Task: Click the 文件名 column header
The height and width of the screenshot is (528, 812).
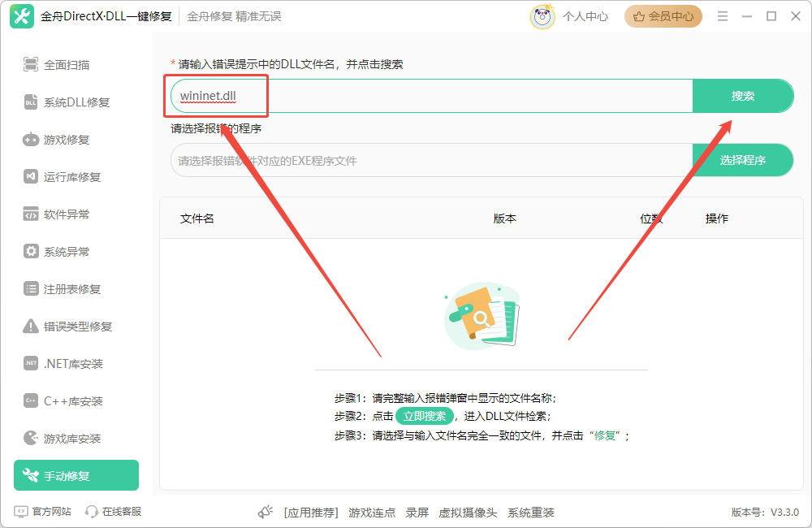Action: pyautogui.click(x=197, y=219)
